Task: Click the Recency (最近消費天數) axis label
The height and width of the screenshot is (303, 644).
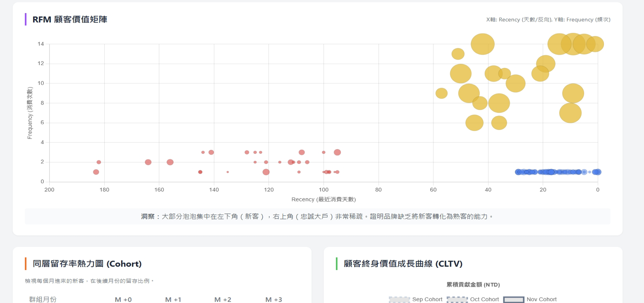Action: point(323,200)
